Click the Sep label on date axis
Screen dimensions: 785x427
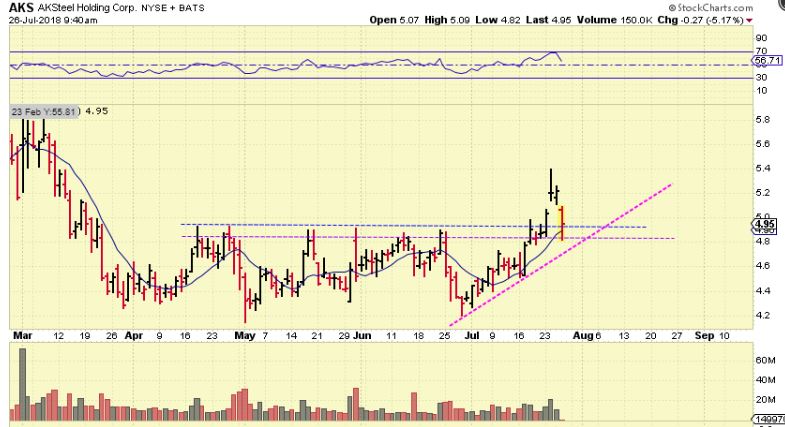pos(704,335)
